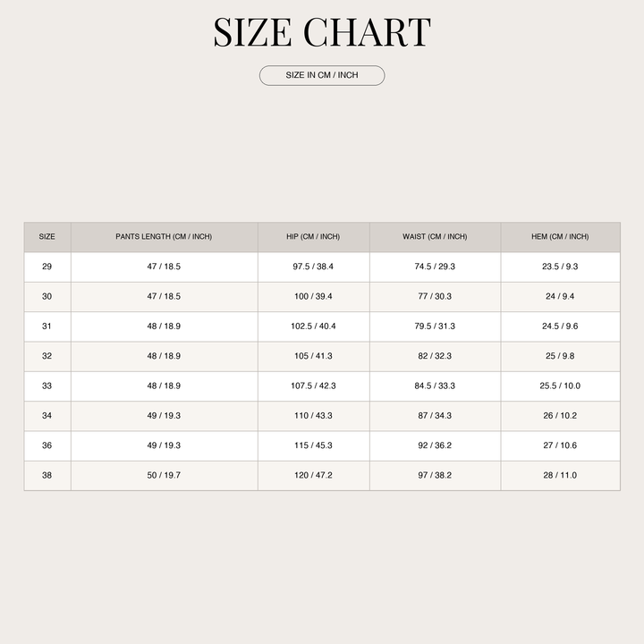Select size 34 row label
This screenshot has width=644, height=644.
(x=47, y=416)
